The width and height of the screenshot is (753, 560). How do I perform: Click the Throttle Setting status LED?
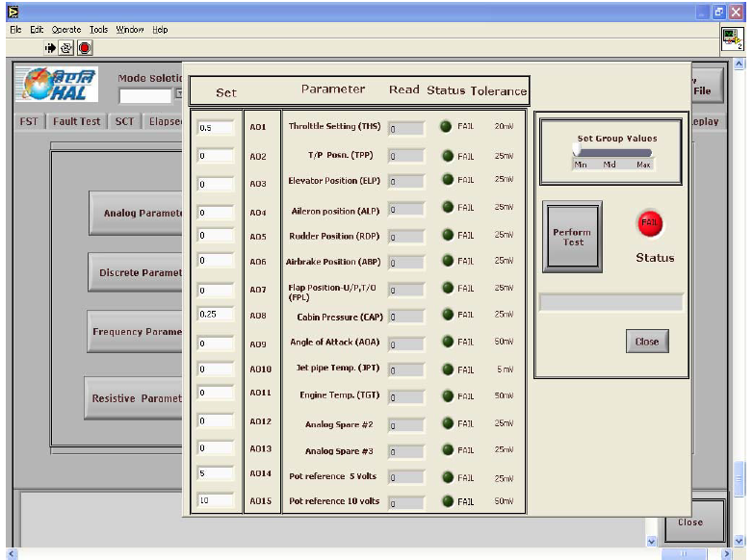(447, 126)
